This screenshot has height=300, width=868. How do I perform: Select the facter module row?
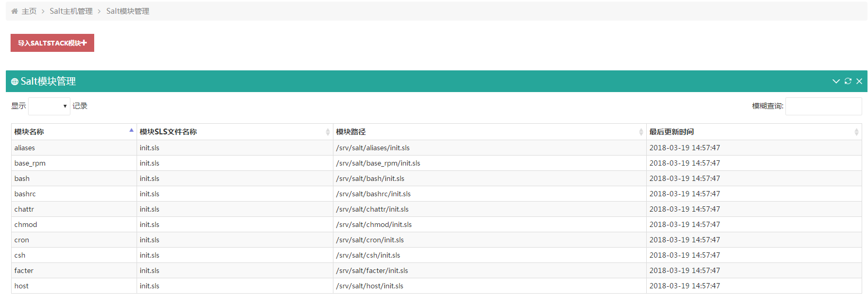click(x=24, y=271)
